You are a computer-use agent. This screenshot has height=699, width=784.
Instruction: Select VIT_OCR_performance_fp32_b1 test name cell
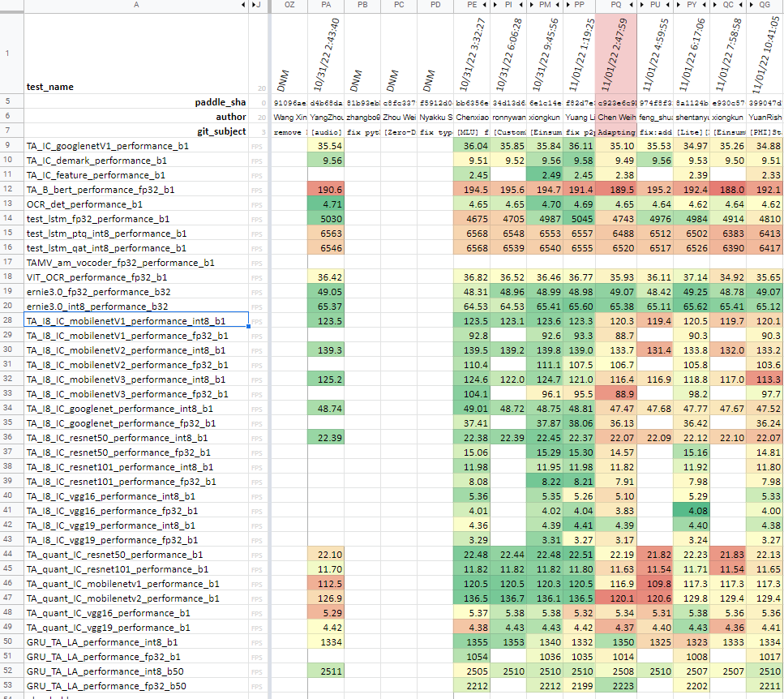pos(136,277)
